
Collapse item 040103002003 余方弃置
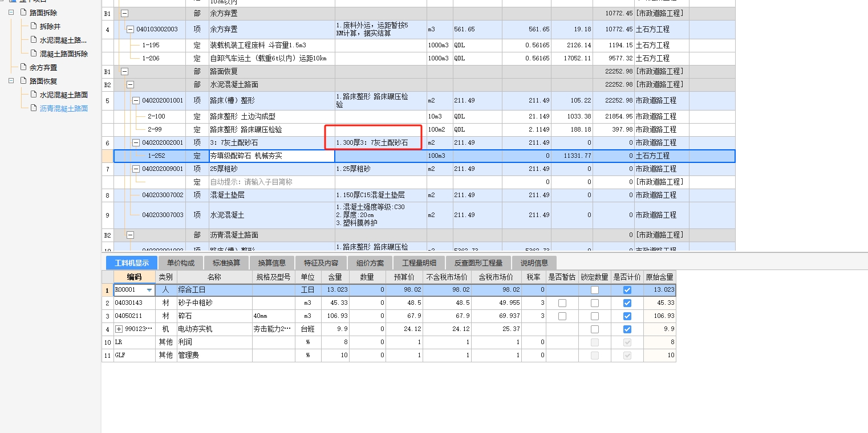(x=130, y=29)
